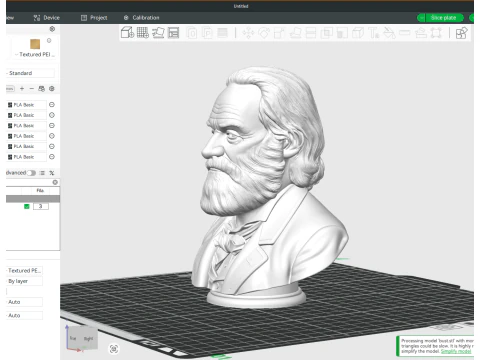Viewport: 480px width, 360px height.
Task: Select the Measure ruler tool
Action: point(405,33)
